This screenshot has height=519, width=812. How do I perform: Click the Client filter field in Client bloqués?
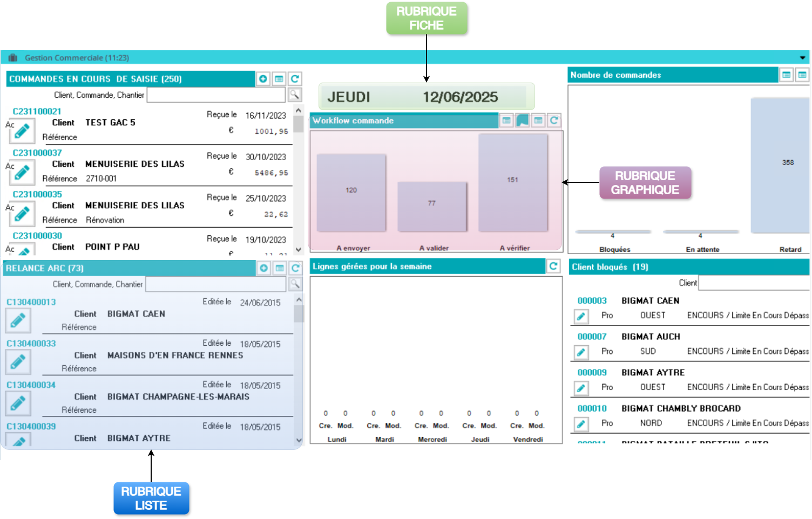[754, 283]
